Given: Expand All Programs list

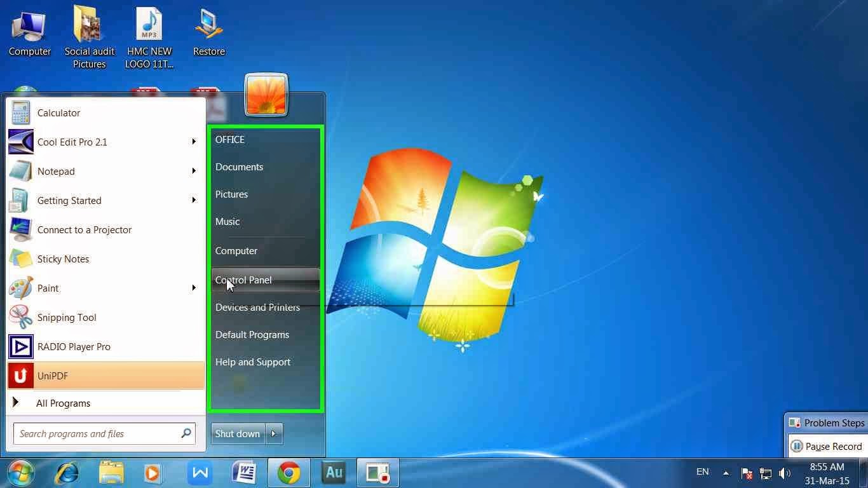Looking at the screenshot, I should [x=105, y=403].
